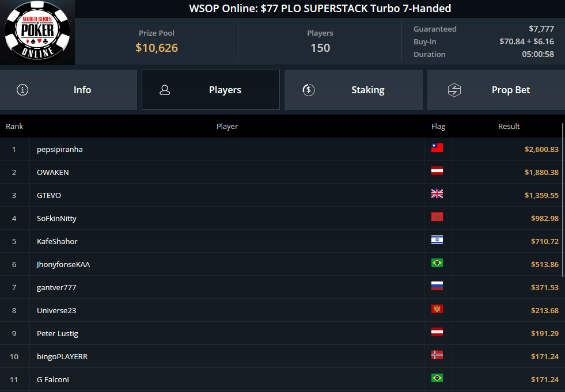Select the Peter Lustig row
Image resolution: width=565 pixels, height=392 pixels.
(281, 333)
